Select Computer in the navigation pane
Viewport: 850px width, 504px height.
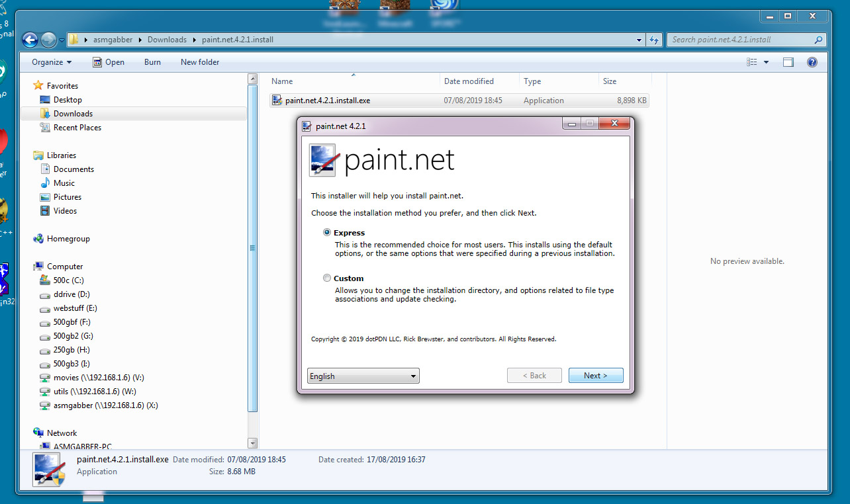point(65,266)
